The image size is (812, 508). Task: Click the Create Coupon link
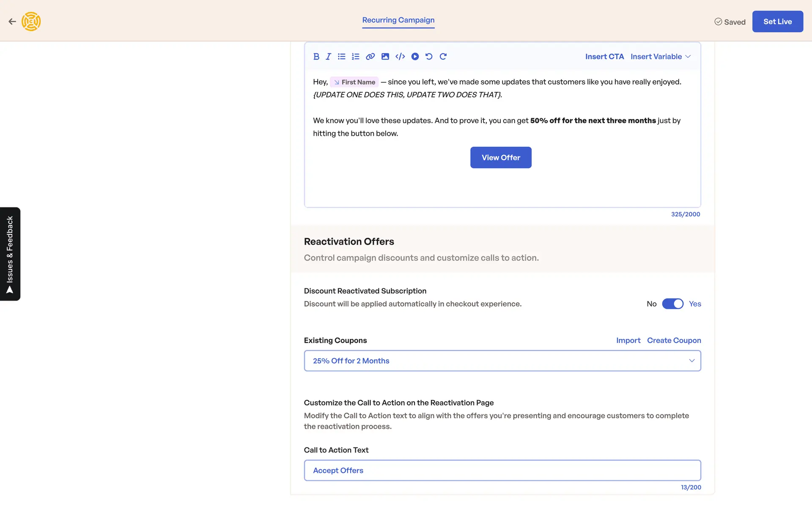tap(674, 340)
